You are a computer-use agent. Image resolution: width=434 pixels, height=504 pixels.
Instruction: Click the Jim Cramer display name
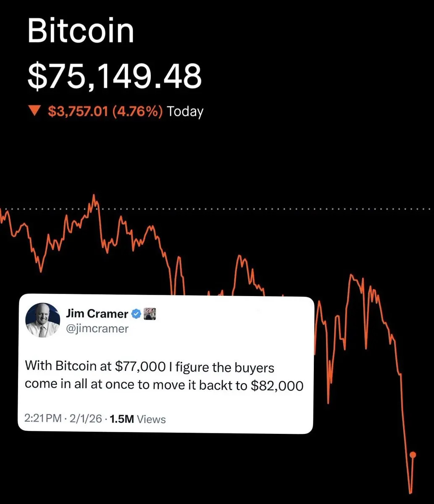(x=97, y=313)
